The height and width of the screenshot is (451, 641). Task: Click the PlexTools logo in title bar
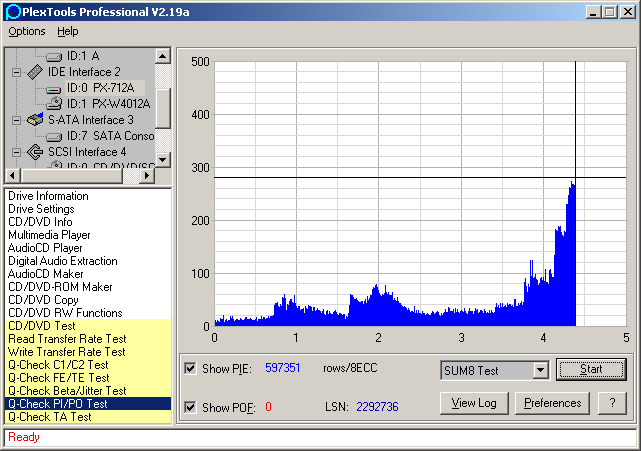click(13, 11)
